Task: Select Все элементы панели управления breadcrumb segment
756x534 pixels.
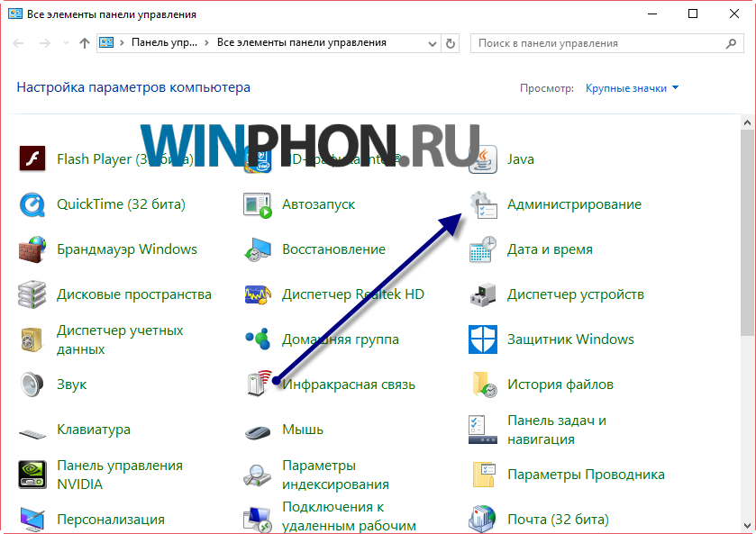Action: [301, 43]
